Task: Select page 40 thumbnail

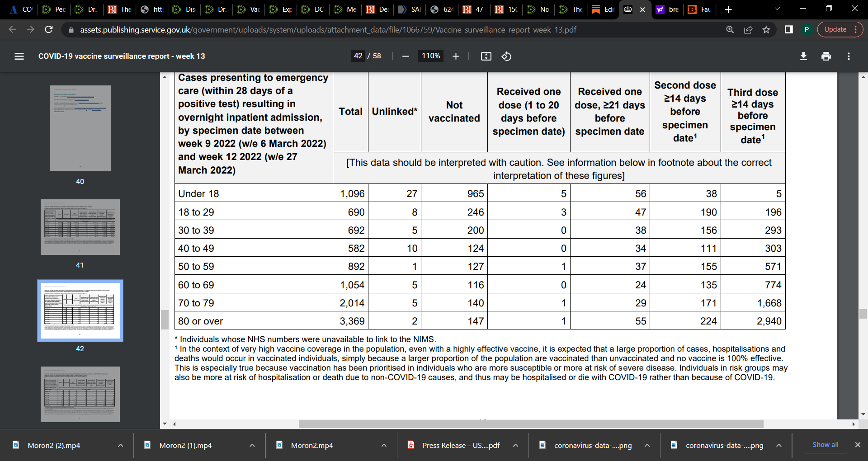Action: [x=80, y=128]
